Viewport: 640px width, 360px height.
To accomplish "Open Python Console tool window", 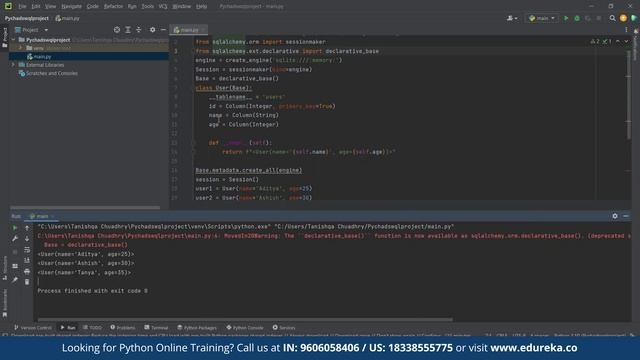I will [245, 328].
